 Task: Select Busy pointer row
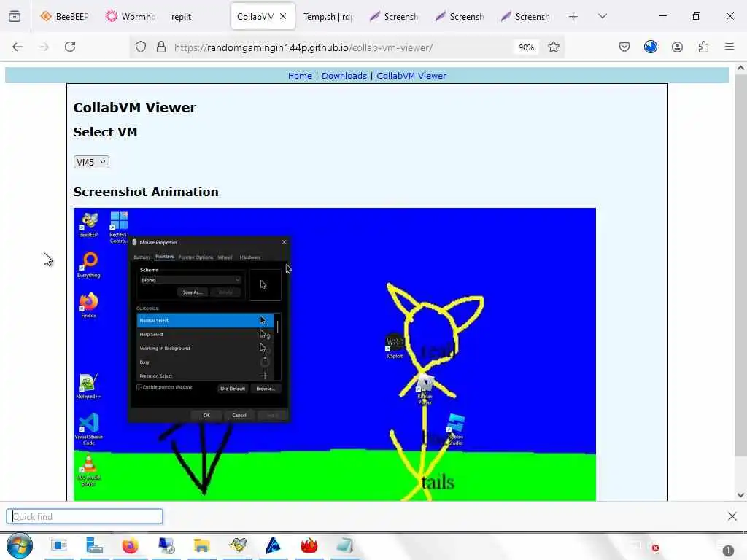tap(205, 362)
